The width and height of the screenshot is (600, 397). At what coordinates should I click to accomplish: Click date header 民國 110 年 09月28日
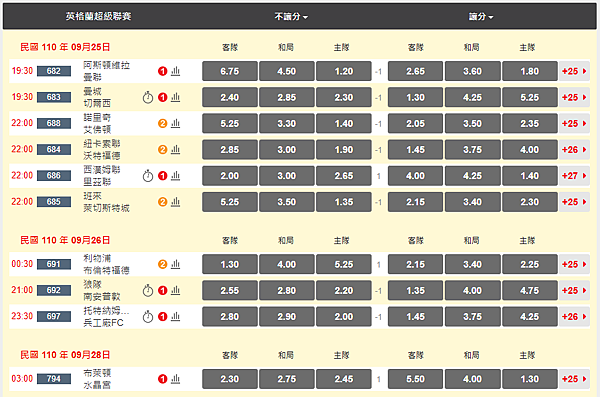coord(65,355)
